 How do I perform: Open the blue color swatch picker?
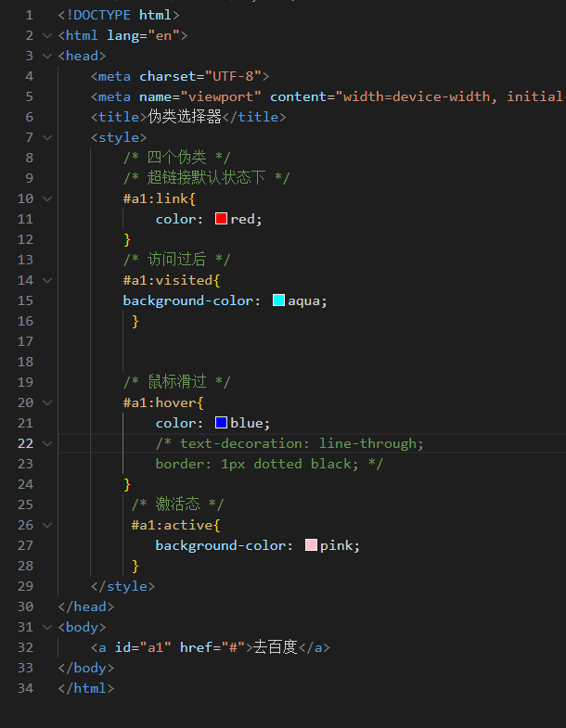pyautogui.click(x=221, y=423)
